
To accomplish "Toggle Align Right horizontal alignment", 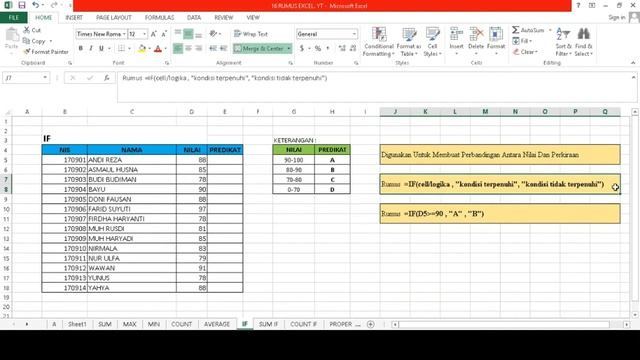I will [x=199, y=48].
